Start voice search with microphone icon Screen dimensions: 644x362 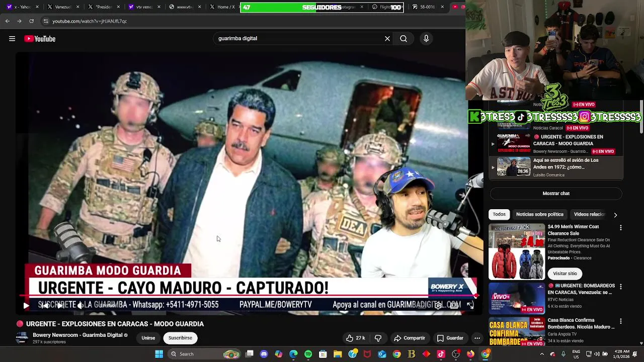click(426, 38)
